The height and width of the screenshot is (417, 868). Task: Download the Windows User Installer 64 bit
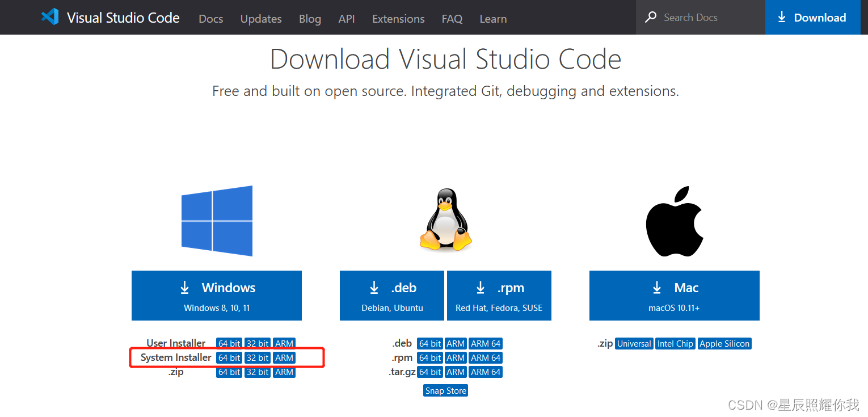pos(229,343)
